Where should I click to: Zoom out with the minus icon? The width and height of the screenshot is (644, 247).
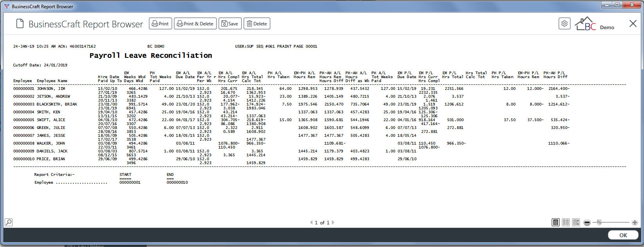[x=587, y=222]
